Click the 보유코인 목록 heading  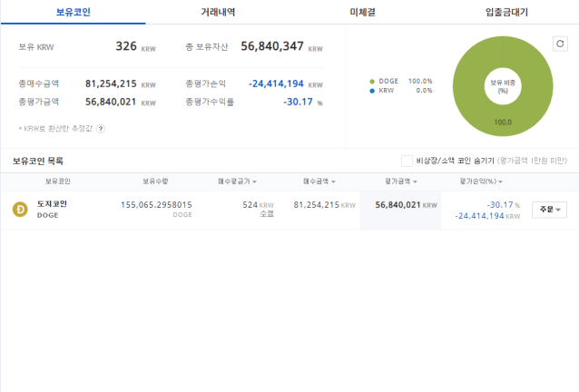(38, 161)
